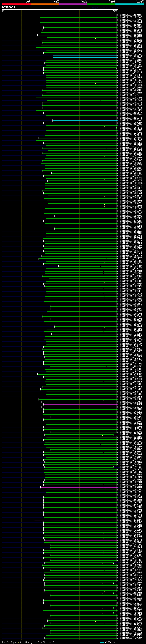Select the UniRef100_A7QGB9 label
The image size is (146, 644).
131,334
